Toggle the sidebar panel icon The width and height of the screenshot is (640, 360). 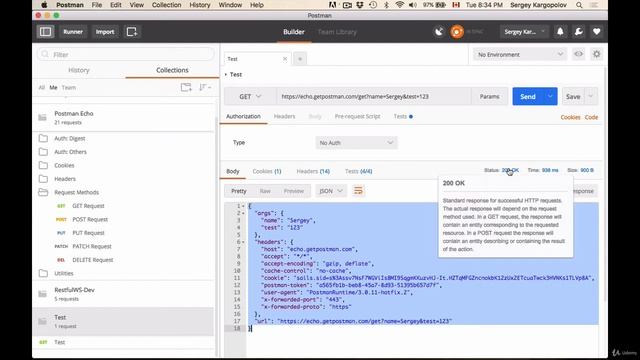click(x=45, y=32)
